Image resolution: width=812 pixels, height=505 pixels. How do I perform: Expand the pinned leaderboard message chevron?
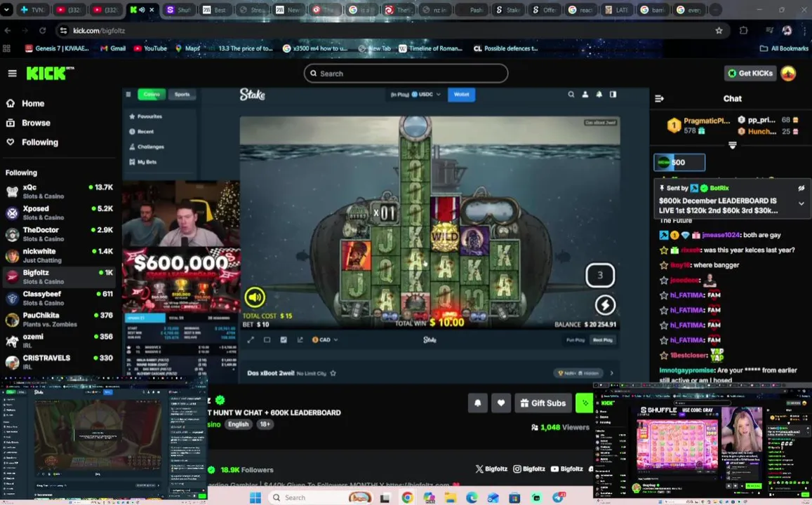pyautogui.click(x=801, y=204)
